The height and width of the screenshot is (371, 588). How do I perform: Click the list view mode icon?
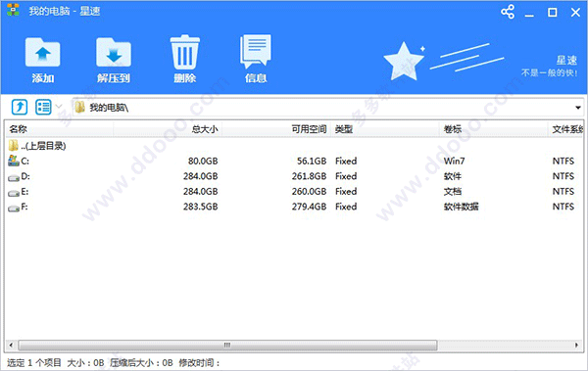click(x=43, y=107)
